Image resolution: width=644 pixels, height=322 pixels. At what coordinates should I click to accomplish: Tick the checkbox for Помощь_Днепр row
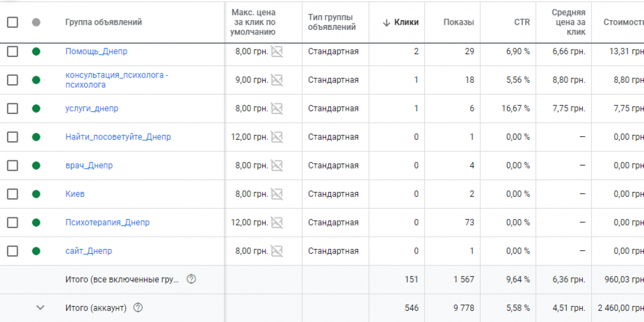coord(12,52)
